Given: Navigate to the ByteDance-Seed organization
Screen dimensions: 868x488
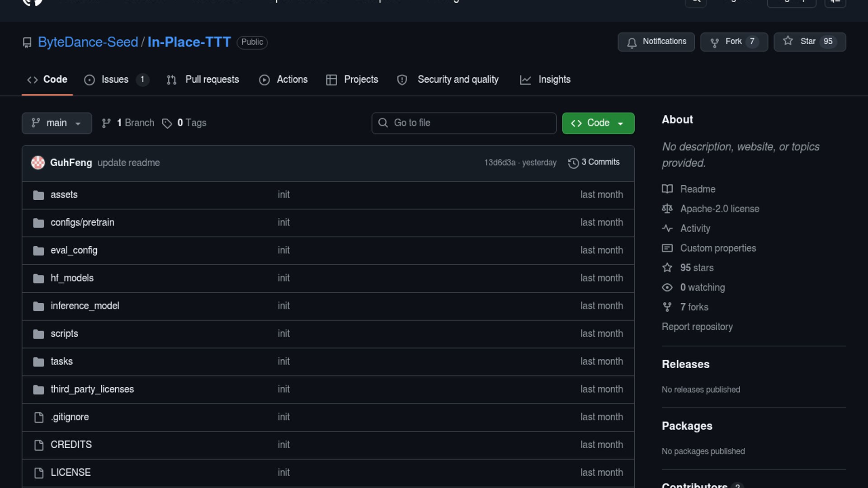Looking at the screenshot, I should (88, 42).
